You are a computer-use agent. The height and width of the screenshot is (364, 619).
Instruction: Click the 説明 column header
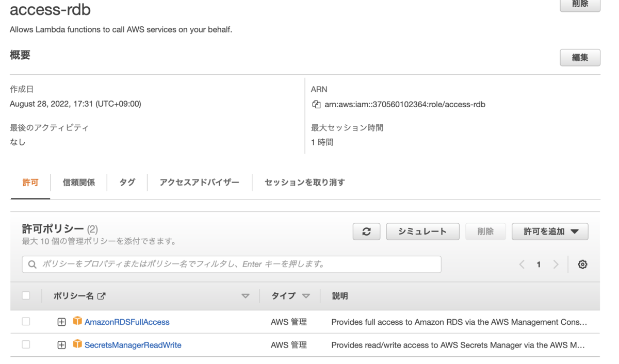(340, 296)
